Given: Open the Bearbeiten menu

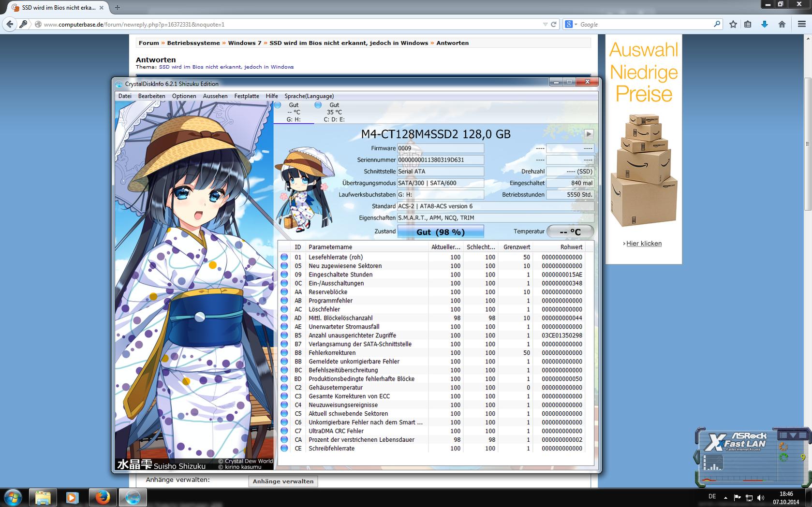Looking at the screenshot, I should (151, 96).
